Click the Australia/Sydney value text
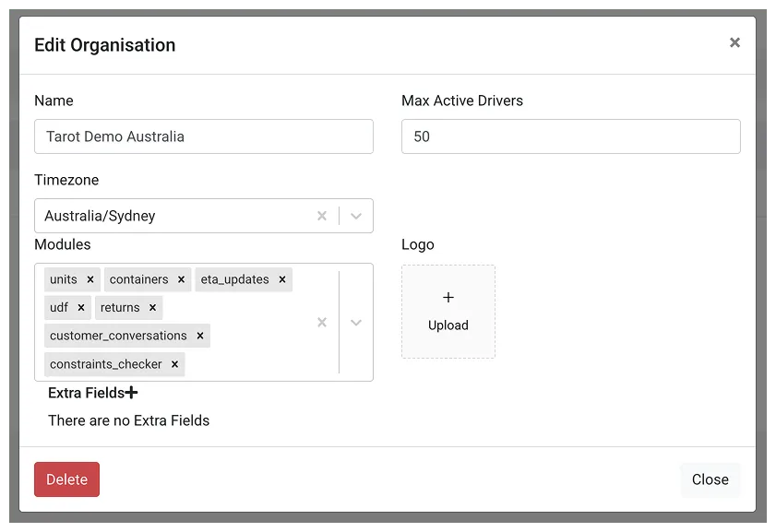776x532 pixels. coord(100,216)
